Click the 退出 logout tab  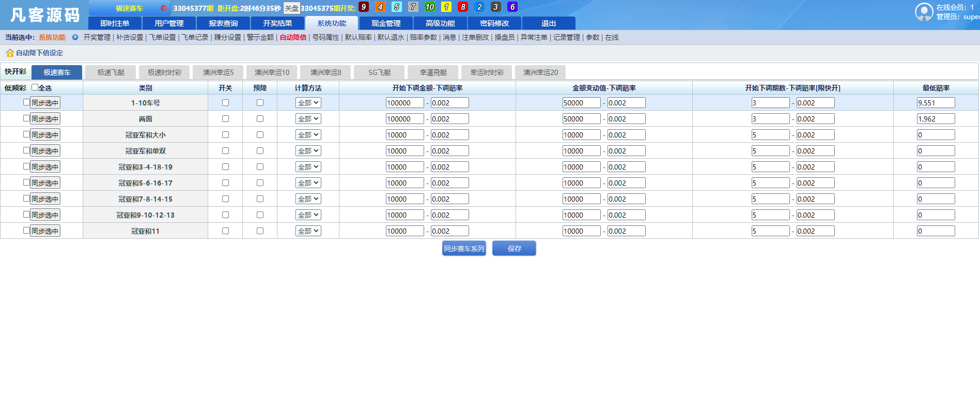point(549,23)
